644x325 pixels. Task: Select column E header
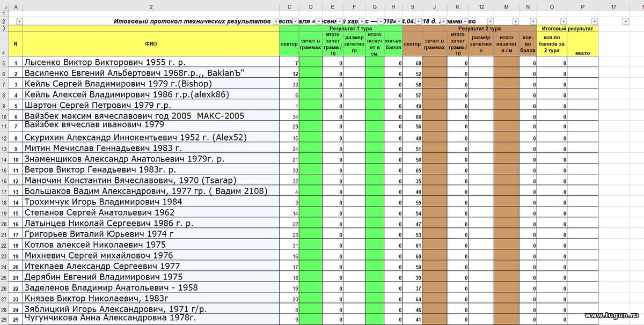coord(333,6)
